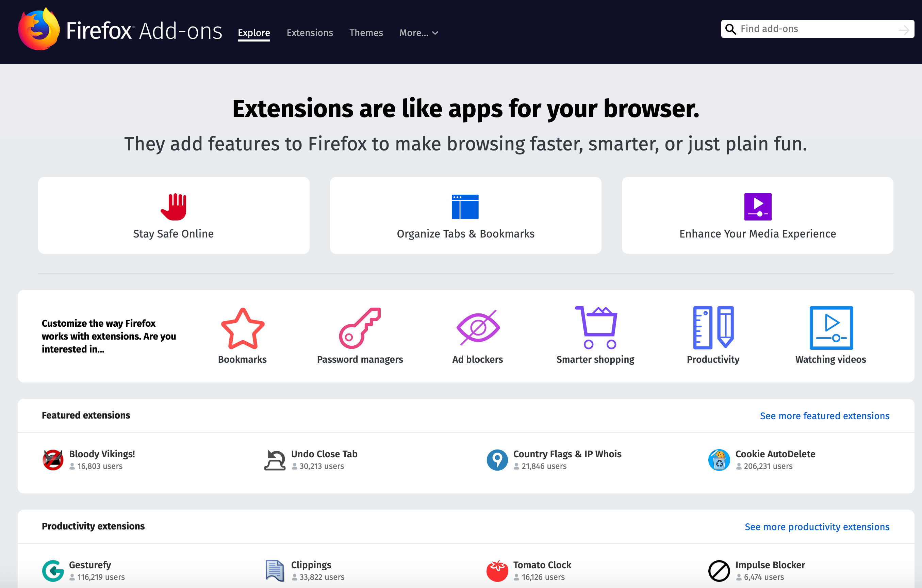The width and height of the screenshot is (922, 588).
Task: Click the Ad blockers crossed-eye icon
Action: [x=478, y=328]
